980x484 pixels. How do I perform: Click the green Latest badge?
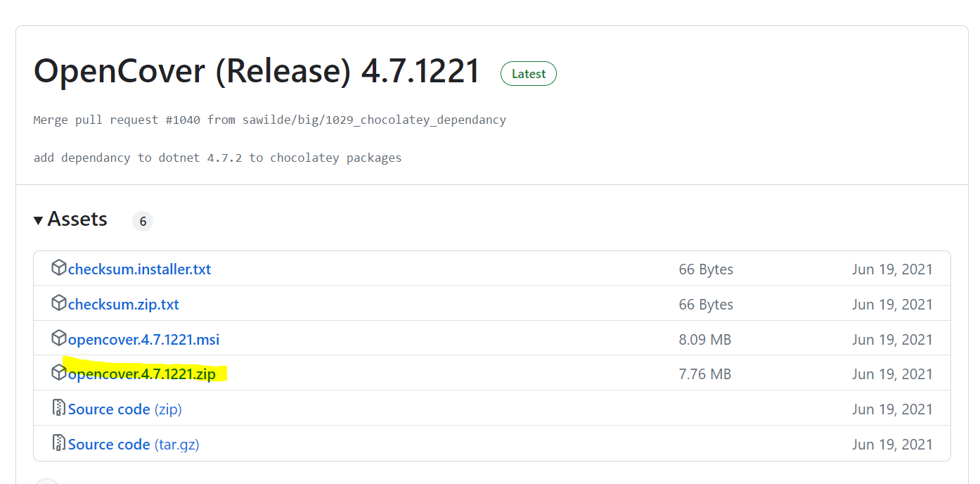click(528, 74)
